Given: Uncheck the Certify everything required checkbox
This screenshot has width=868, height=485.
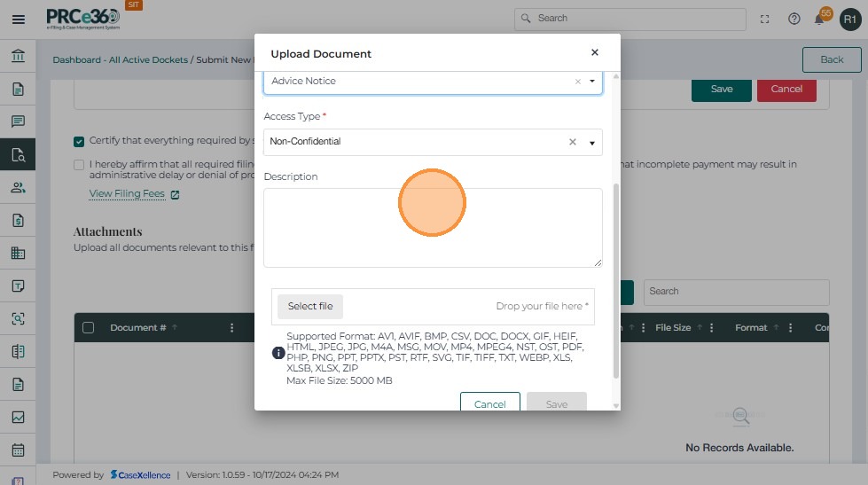Looking at the screenshot, I should pos(80,141).
